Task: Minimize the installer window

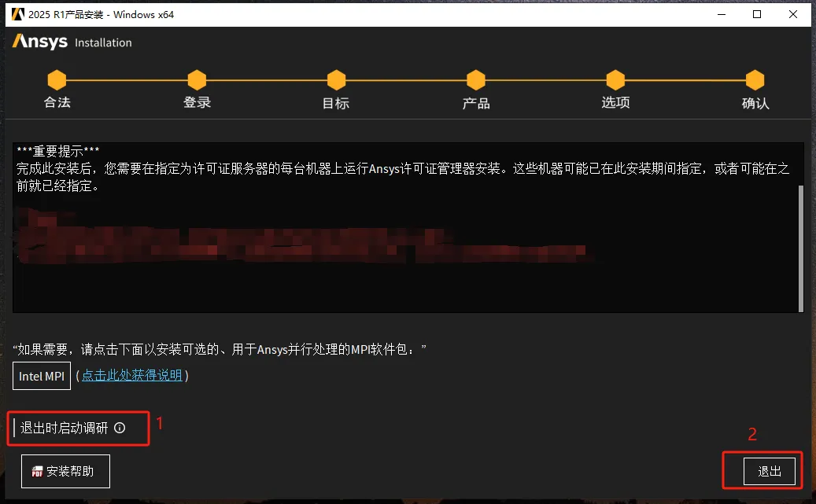Action: (722, 14)
